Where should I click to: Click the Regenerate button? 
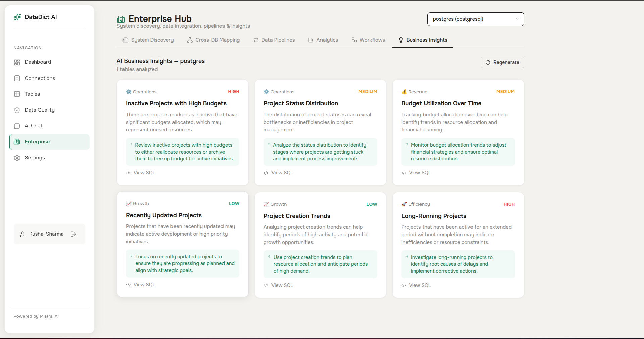point(502,62)
